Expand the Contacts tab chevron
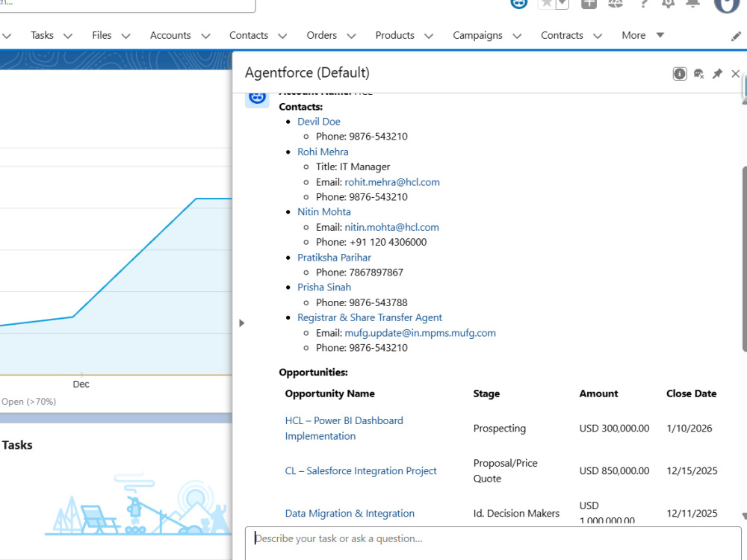 (282, 36)
